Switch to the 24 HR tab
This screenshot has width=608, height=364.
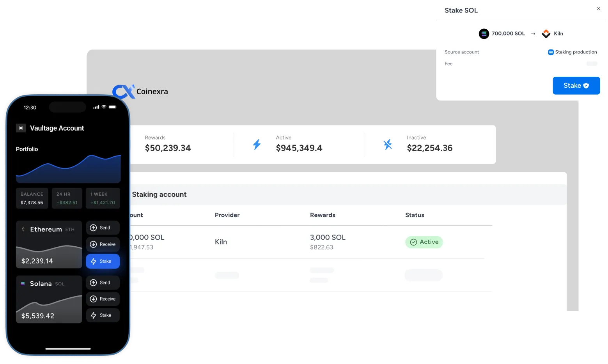[67, 198]
